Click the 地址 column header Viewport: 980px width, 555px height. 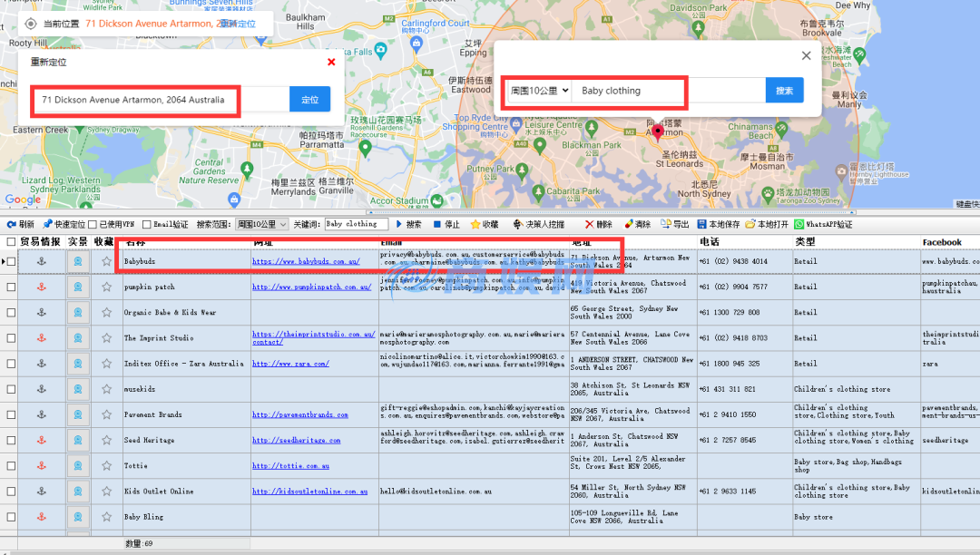click(581, 242)
